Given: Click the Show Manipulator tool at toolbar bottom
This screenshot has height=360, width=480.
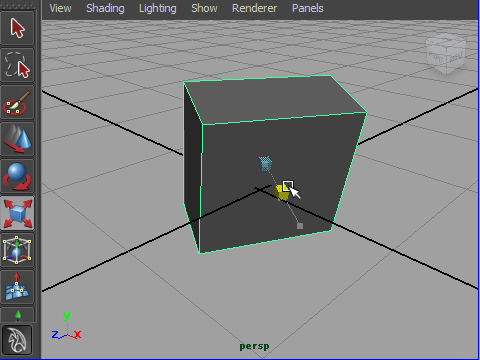Looking at the screenshot, I should (x=17, y=315).
